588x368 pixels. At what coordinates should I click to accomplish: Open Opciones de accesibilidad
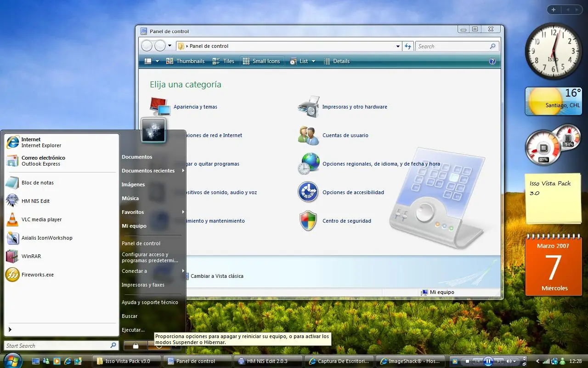pyautogui.click(x=341, y=192)
